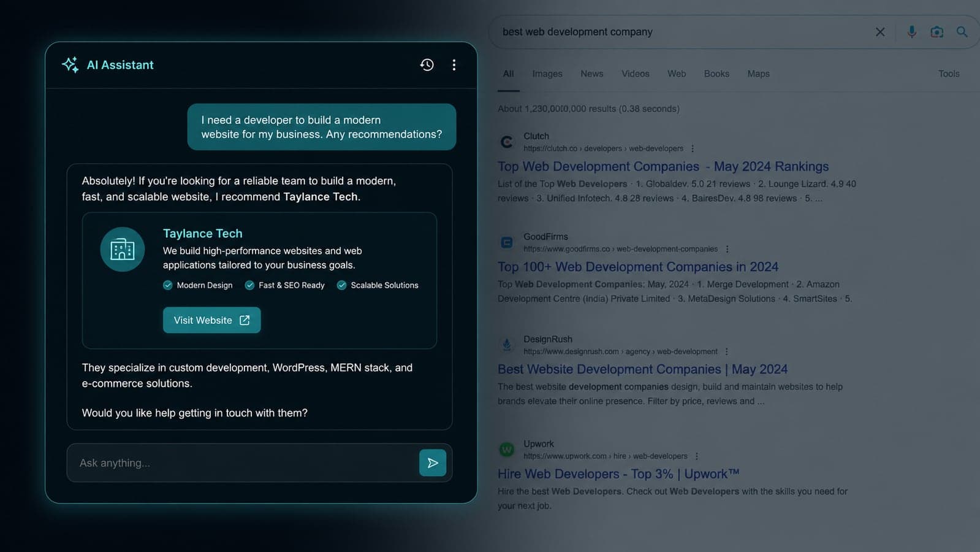Send message with the paper plane button
Viewport: 980px width, 552px height.
coord(433,463)
